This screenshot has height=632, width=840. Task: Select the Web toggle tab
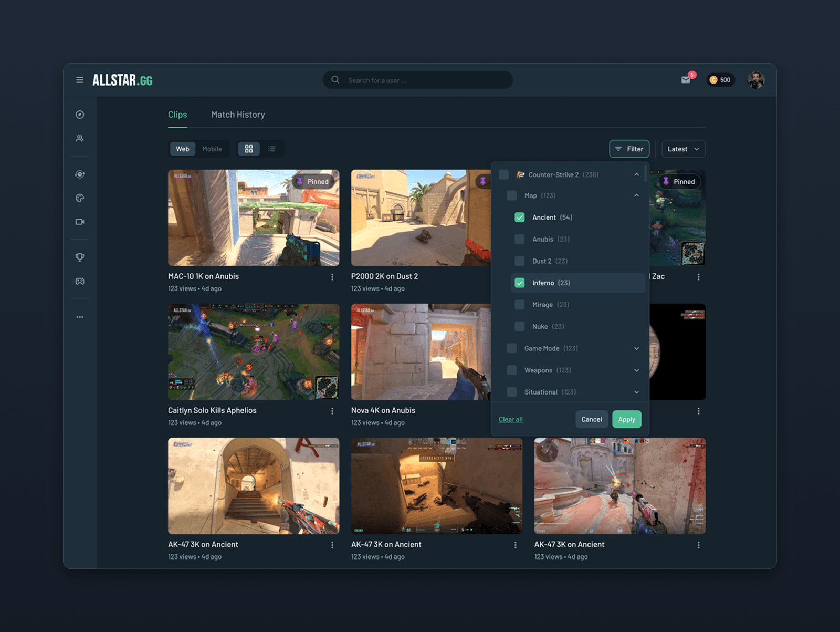(183, 149)
